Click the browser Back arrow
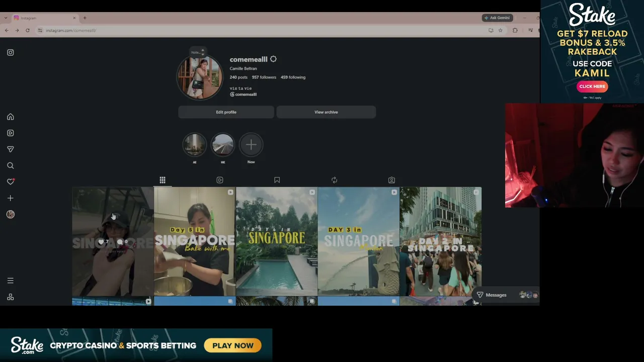 (x=7, y=30)
